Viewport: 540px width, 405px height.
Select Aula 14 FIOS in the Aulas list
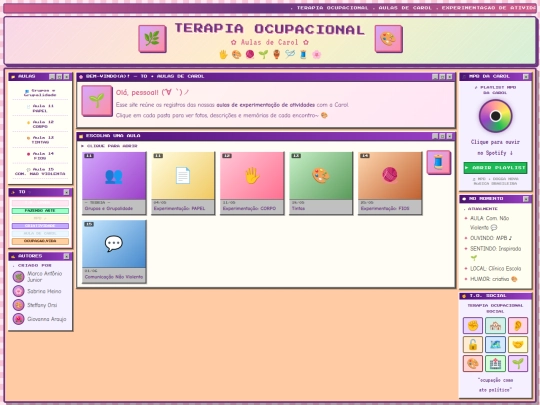point(40,156)
